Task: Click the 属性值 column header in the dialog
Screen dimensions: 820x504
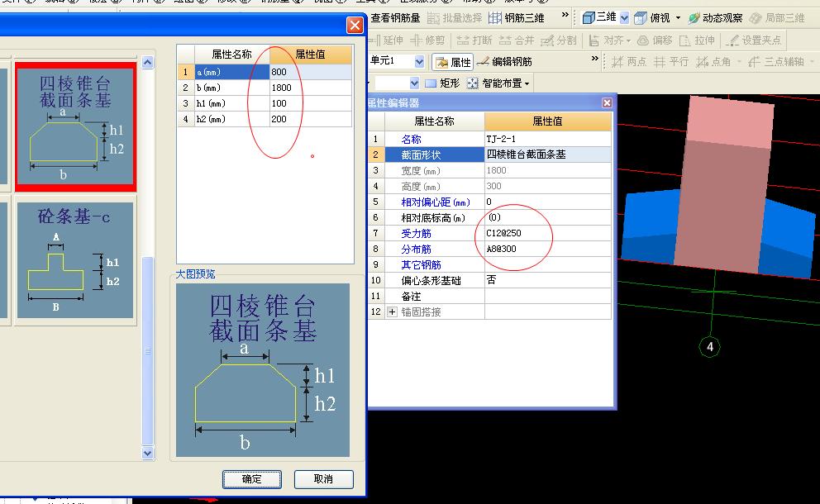Action: [x=311, y=55]
